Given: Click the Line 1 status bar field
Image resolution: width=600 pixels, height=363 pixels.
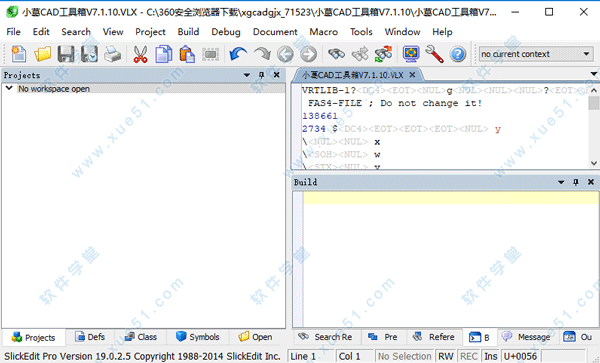Looking at the screenshot, I should (x=311, y=356).
